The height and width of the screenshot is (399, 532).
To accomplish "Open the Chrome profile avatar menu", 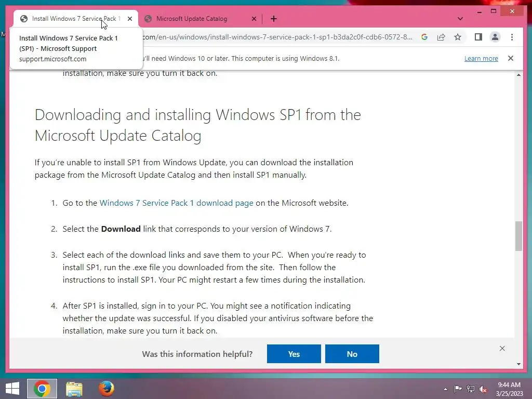I will (495, 37).
